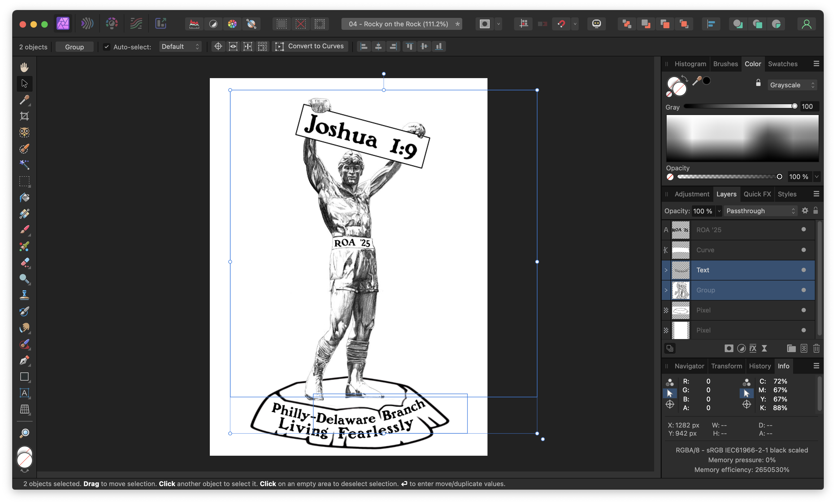Click the Auto White Balance icon
Viewport: 836px width, 504px height.
pos(251,24)
